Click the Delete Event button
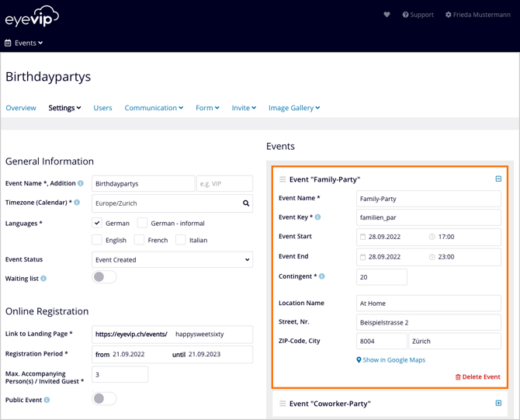 point(477,377)
